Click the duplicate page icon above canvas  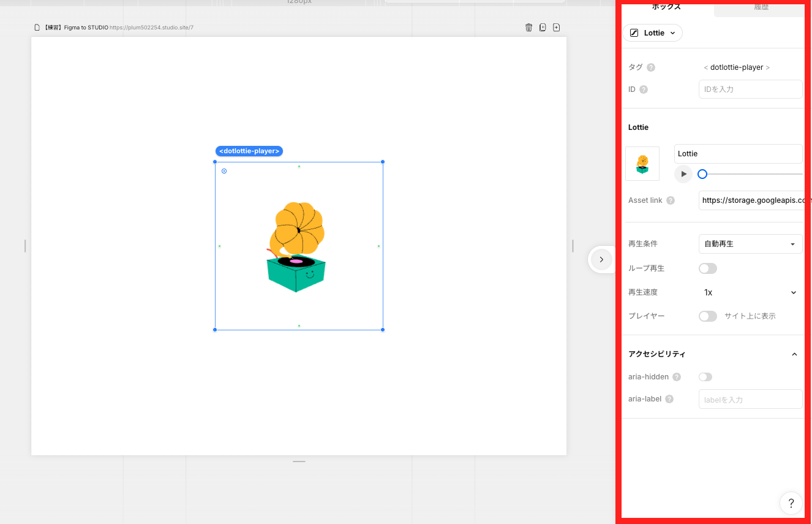pyautogui.click(x=543, y=28)
